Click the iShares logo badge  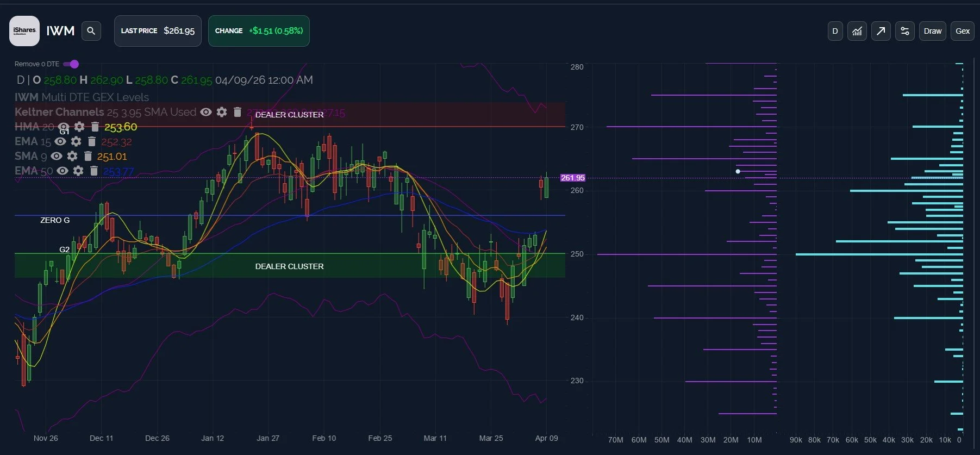click(x=24, y=31)
